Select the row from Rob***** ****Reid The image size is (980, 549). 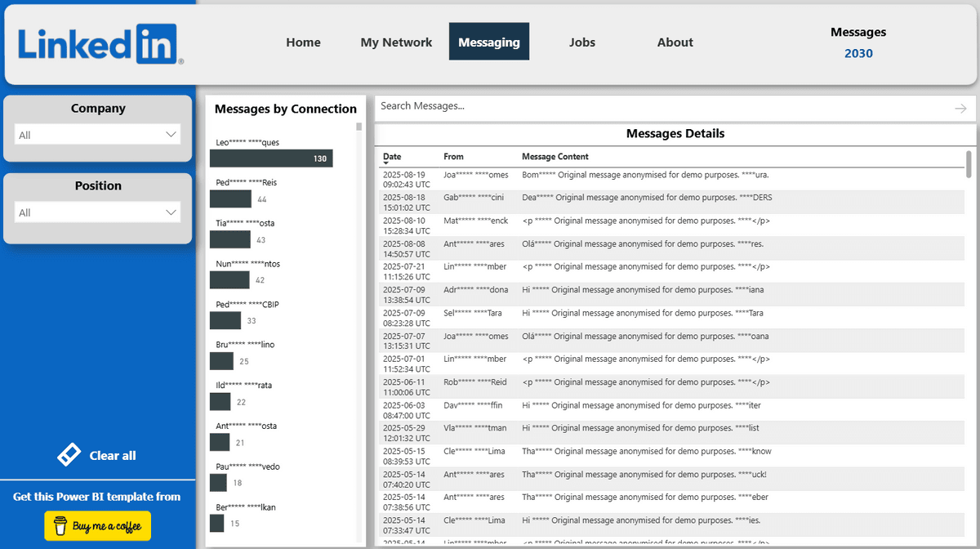point(673,386)
